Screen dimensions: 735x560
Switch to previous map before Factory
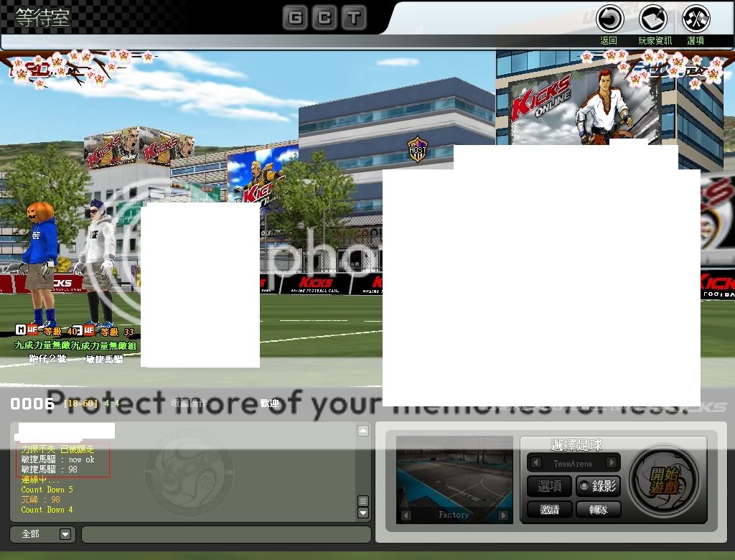point(406,515)
